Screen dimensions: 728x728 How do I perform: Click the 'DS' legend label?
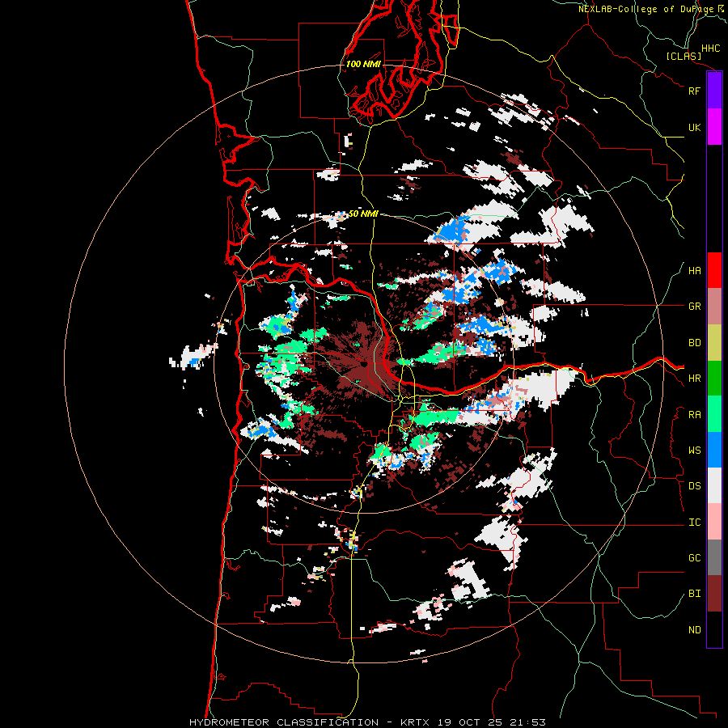(694, 486)
